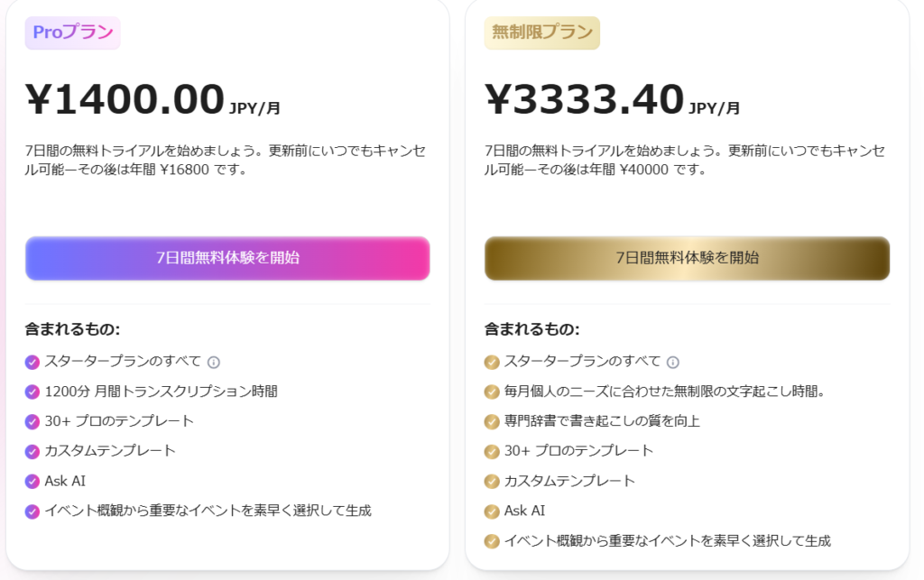The image size is (924, 580).
Task: Click gold check beside 無制限 plan カスタムテンプレート
Action: pos(492,482)
